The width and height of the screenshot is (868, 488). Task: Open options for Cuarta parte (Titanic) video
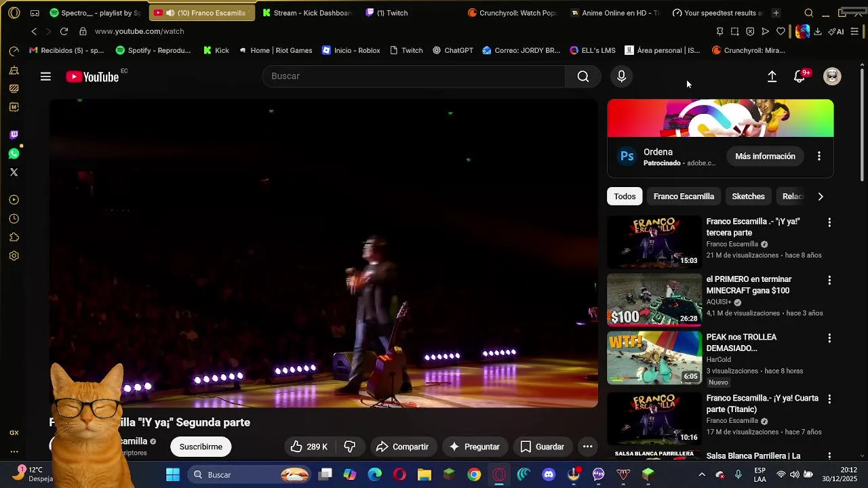pyautogui.click(x=829, y=399)
